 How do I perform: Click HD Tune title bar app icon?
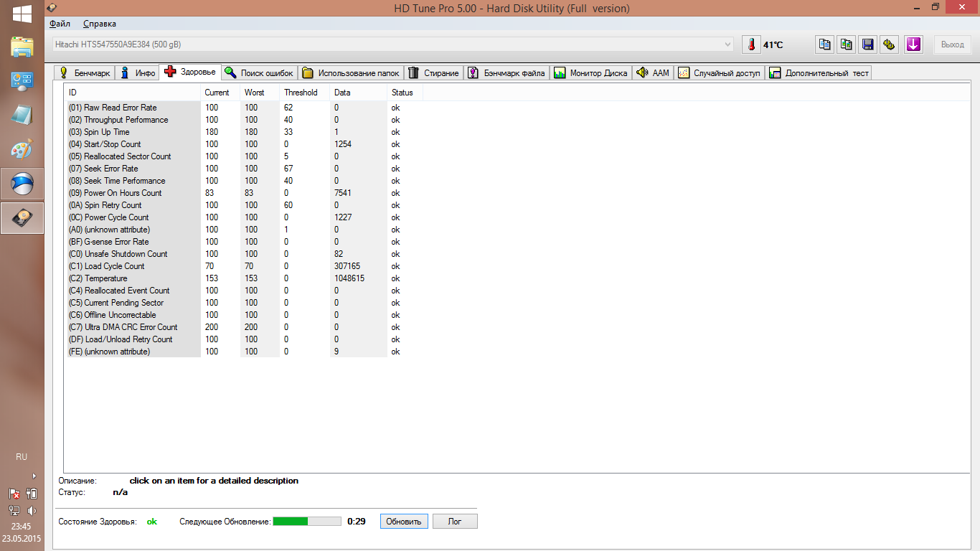pos(51,8)
